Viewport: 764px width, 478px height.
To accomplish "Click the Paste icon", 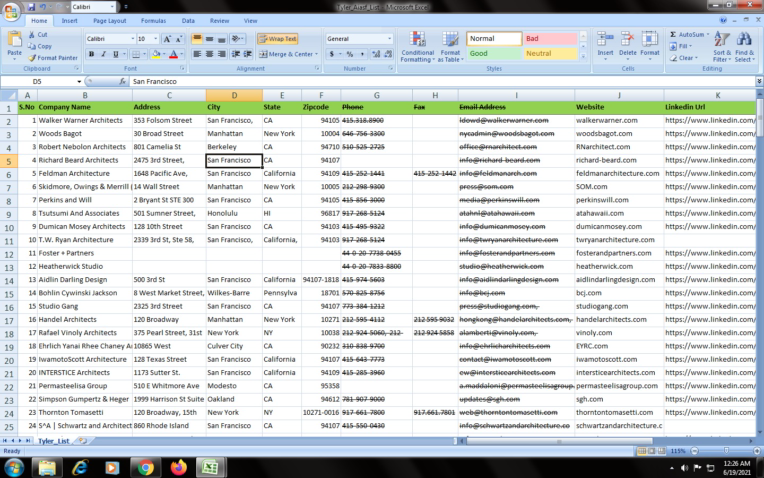I will [x=15, y=39].
